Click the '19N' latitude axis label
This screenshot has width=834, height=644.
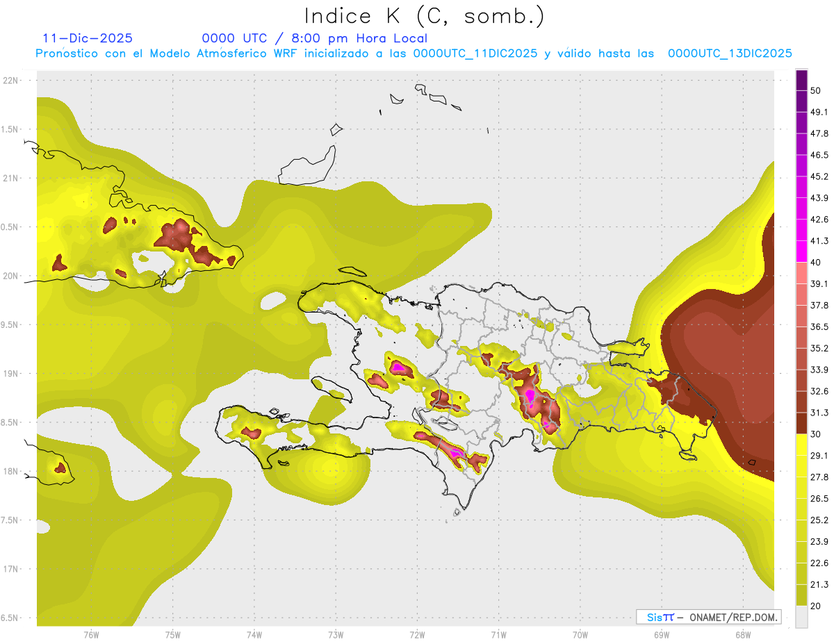tap(10, 374)
